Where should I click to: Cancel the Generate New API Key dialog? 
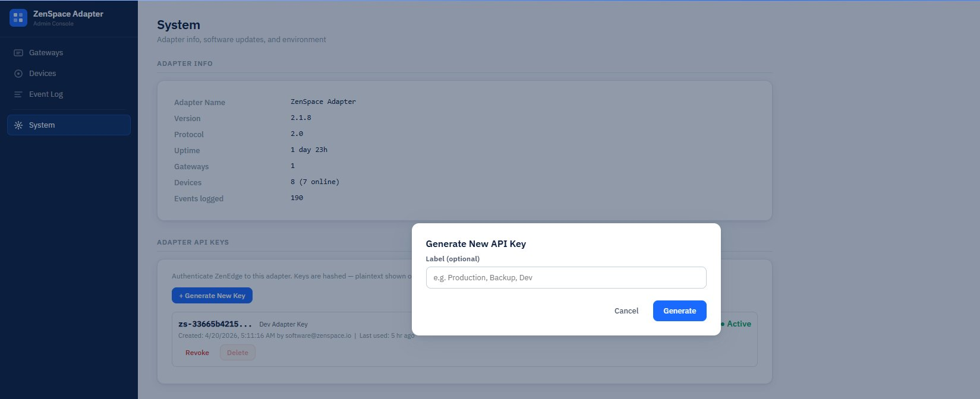tap(626, 311)
